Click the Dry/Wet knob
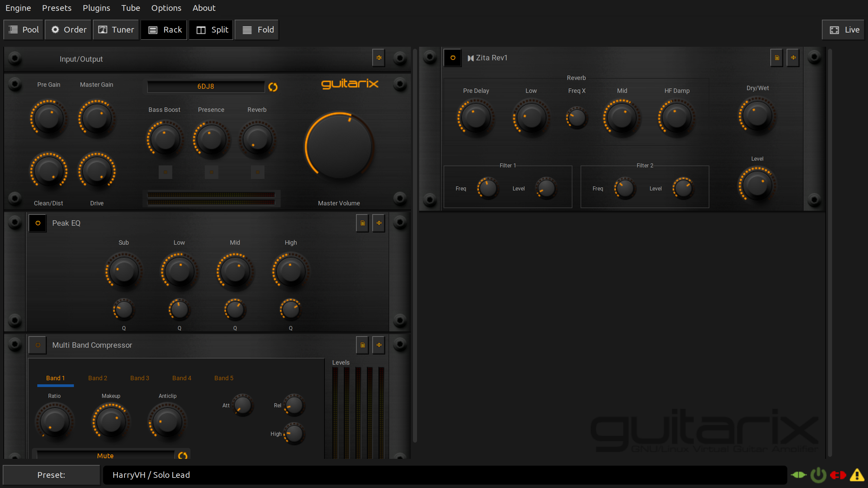Image resolution: width=868 pixels, height=488 pixels. pyautogui.click(x=757, y=116)
